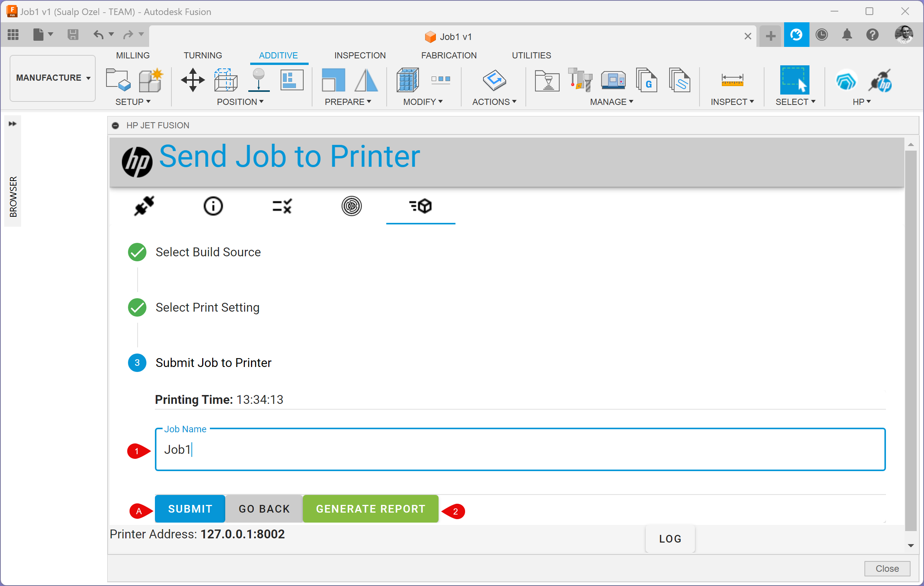This screenshot has width=924, height=586.
Task: Click the Select Build Source step checkmark
Action: coord(137,252)
